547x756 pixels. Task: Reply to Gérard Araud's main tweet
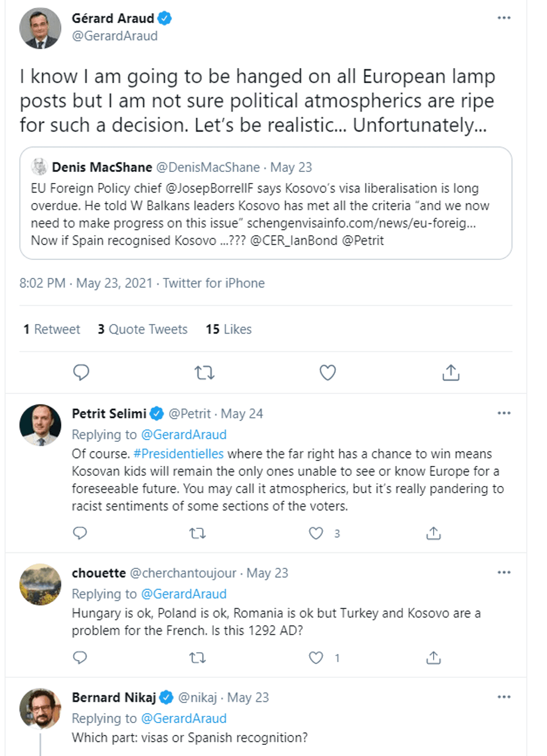point(81,372)
